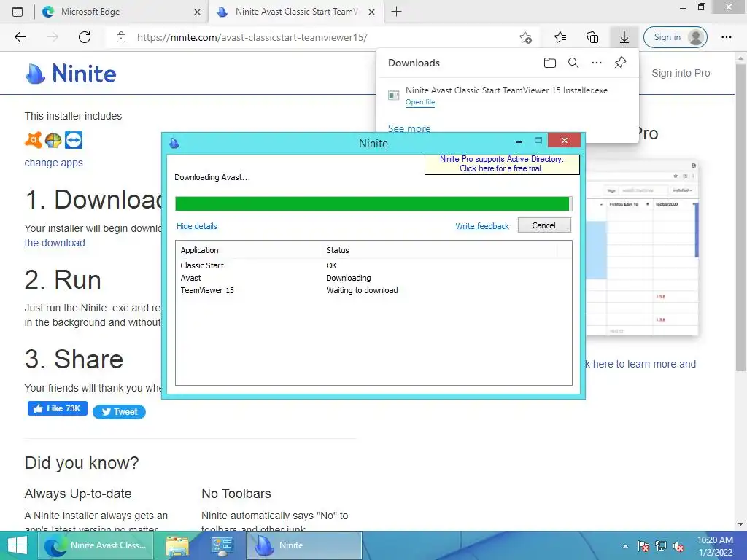This screenshot has width=747, height=560.
Task: Open downloads folder icon
Action: (x=550, y=63)
